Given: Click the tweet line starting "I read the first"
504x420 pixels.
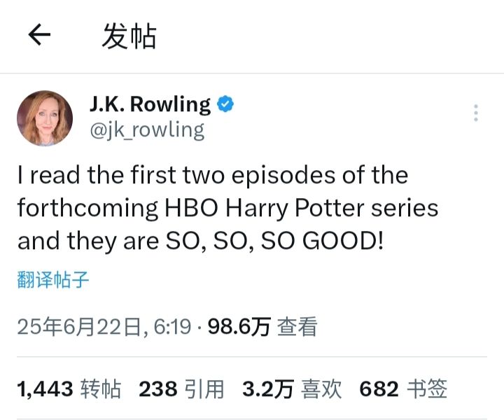Looking at the screenshot, I should click(213, 176).
